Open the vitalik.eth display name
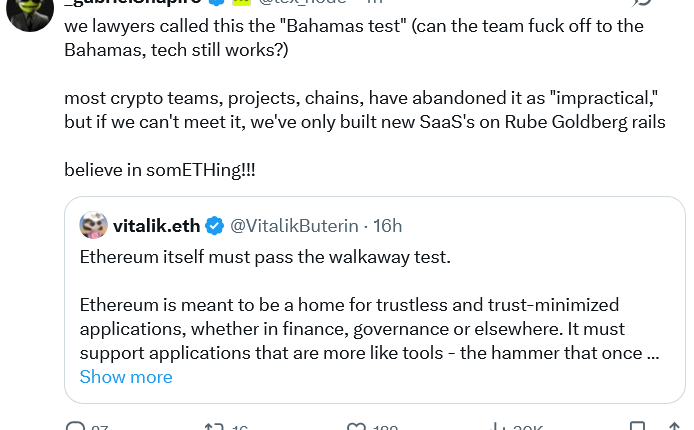The image size is (694, 430). [156, 226]
